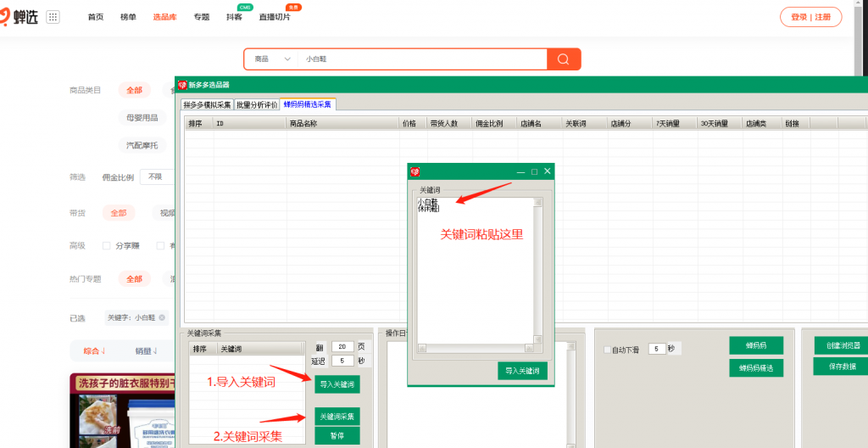This screenshot has height=448, width=868.
Task: Click the 店铺名 column header
Action: click(540, 124)
